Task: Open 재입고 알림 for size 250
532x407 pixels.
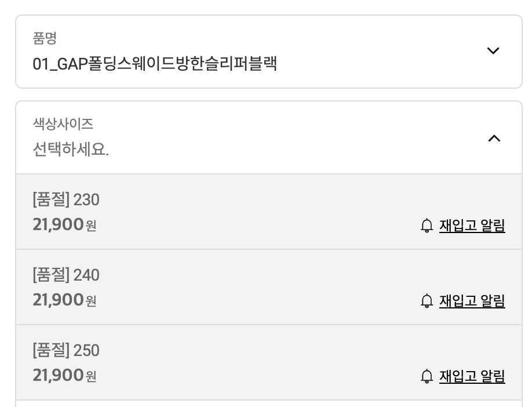Action: [x=472, y=376]
